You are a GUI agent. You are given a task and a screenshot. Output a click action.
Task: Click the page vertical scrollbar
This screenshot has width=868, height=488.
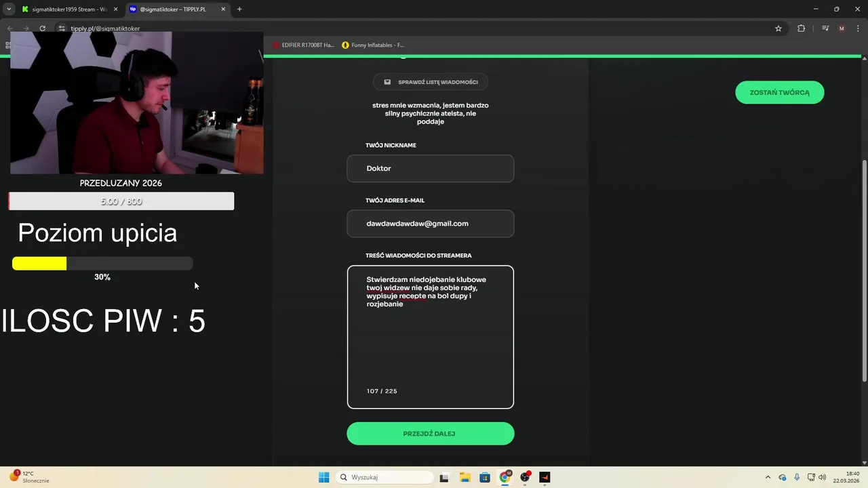(864, 271)
